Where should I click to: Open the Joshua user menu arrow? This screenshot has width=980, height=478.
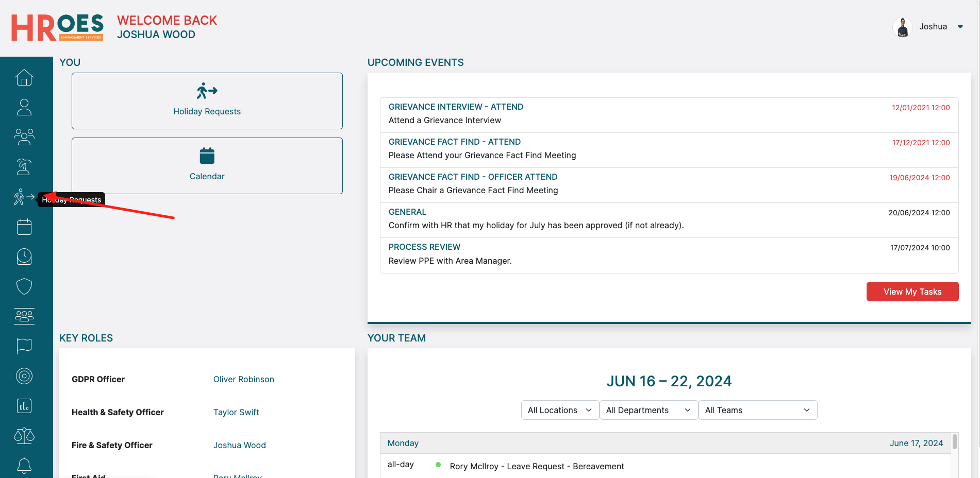[x=960, y=27]
